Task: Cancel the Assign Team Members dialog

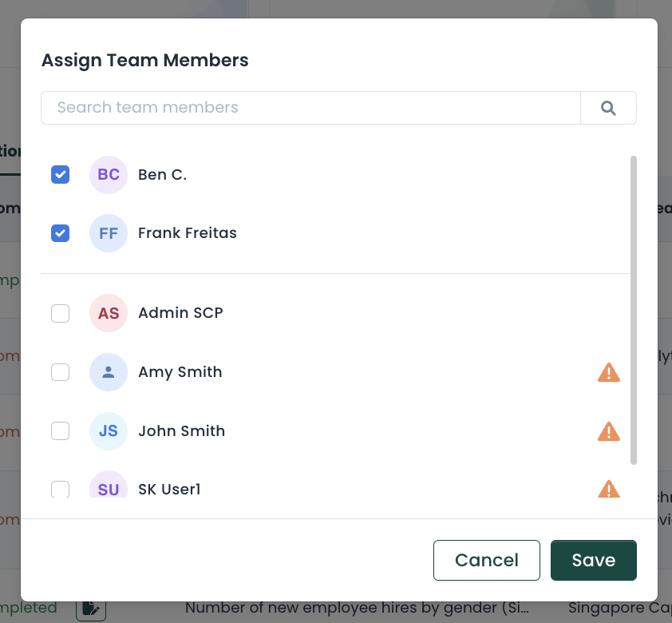Action: [x=486, y=560]
